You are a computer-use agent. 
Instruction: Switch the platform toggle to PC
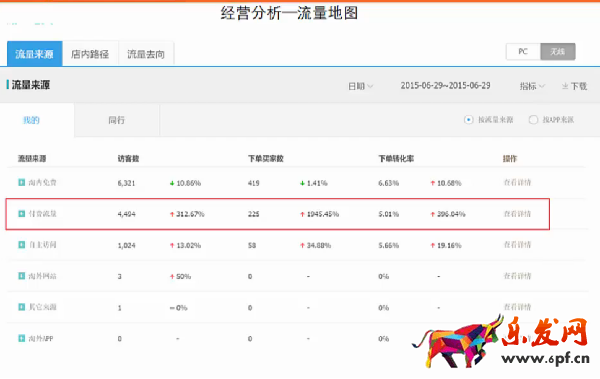pyautogui.click(x=523, y=52)
